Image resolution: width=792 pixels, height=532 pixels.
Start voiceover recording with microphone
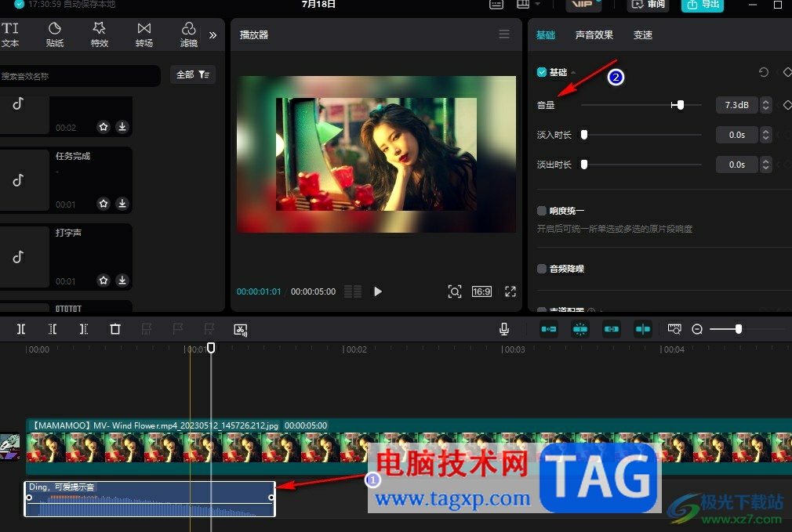click(x=503, y=329)
